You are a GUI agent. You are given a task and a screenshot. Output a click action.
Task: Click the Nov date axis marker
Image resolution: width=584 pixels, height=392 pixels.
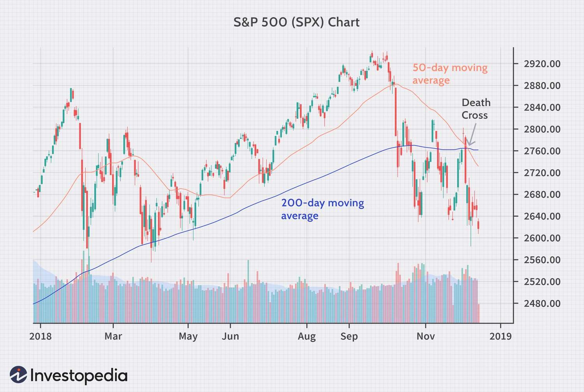pos(426,336)
